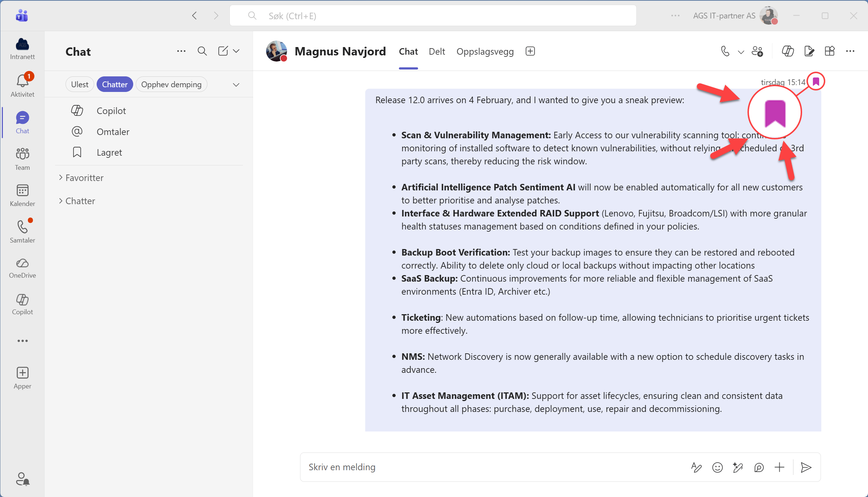This screenshot has height=497, width=868.
Task: Toggle the Ulest filter chip
Action: point(80,84)
